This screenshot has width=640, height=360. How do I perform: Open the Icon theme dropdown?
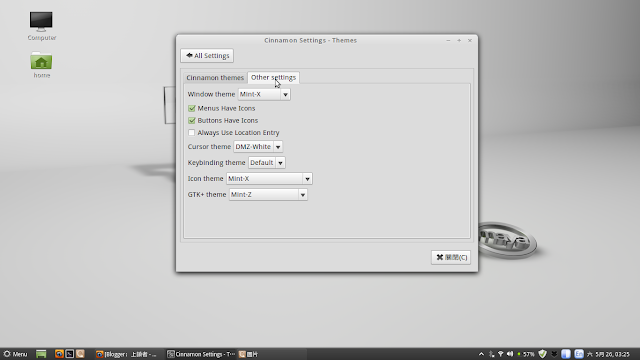(x=269, y=178)
